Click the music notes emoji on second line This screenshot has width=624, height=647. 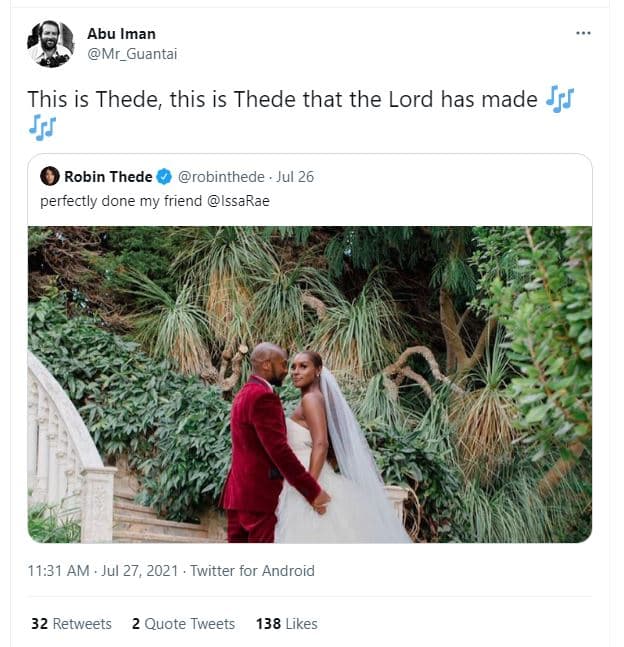pos(42,127)
